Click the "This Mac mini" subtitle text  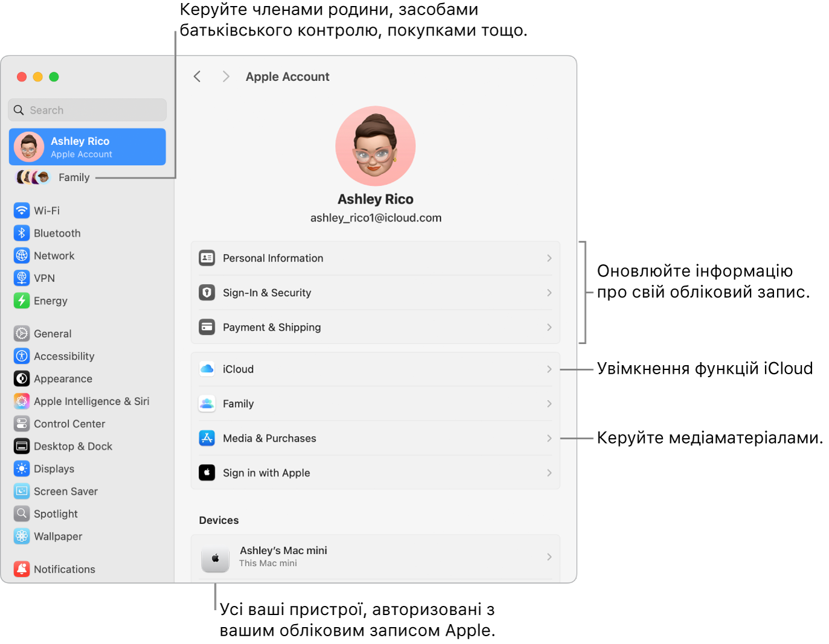[x=268, y=563]
